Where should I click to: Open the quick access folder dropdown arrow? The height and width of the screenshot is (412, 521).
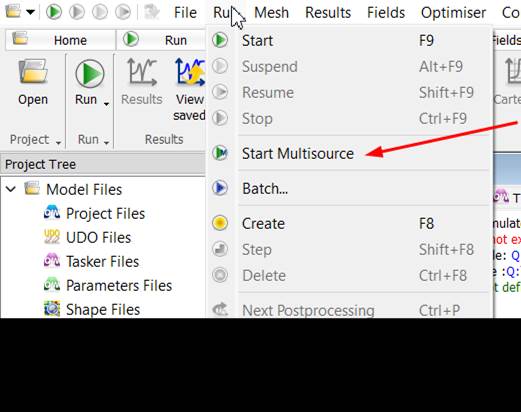click(x=31, y=12)
